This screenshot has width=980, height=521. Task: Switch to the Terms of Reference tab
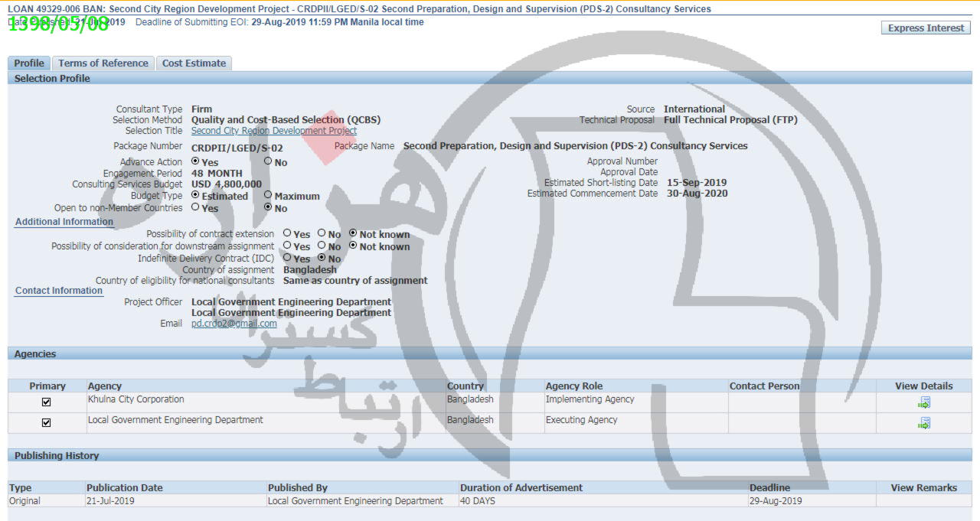tap(103, 63)
